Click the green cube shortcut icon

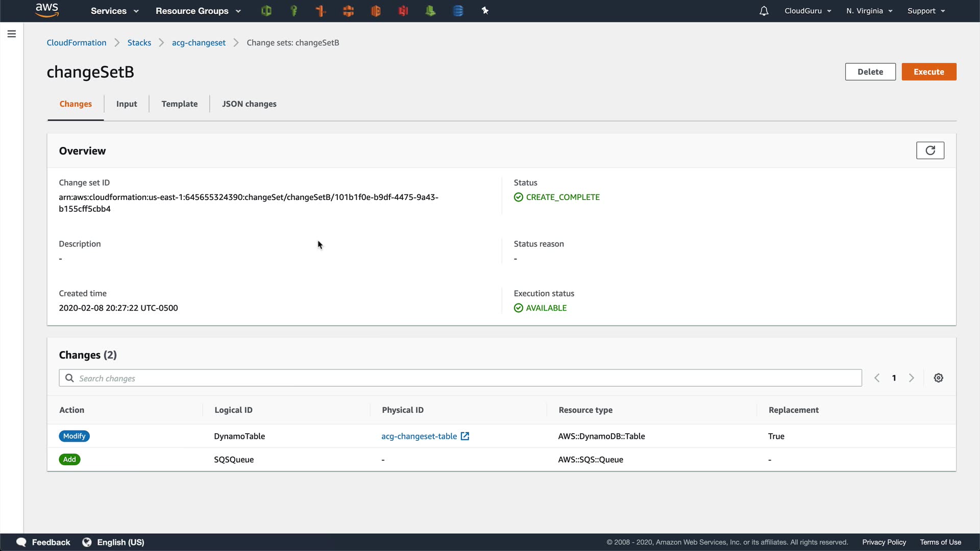[266, 11]
